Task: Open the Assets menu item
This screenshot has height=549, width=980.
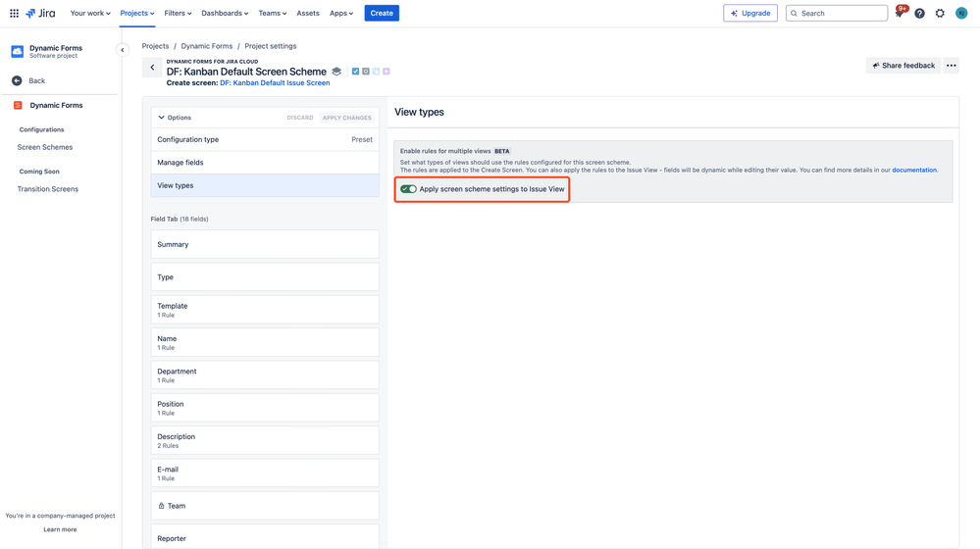Action: point(308,13)
